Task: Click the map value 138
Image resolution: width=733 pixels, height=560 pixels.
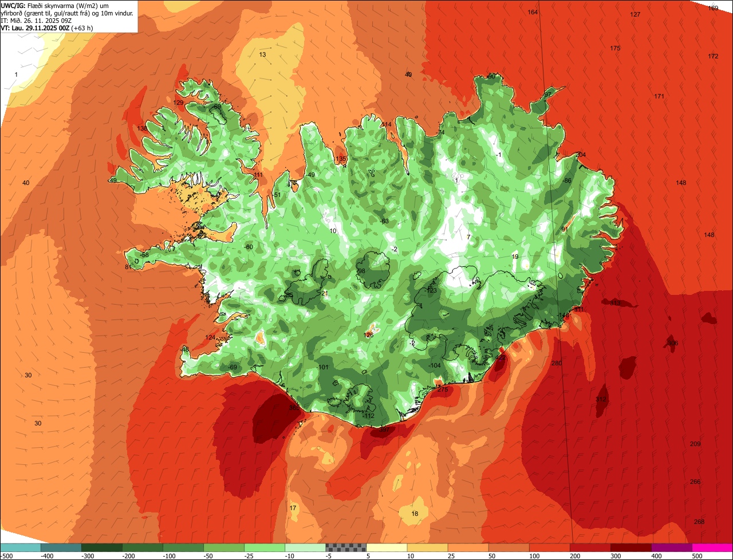Action: [143, 128]
